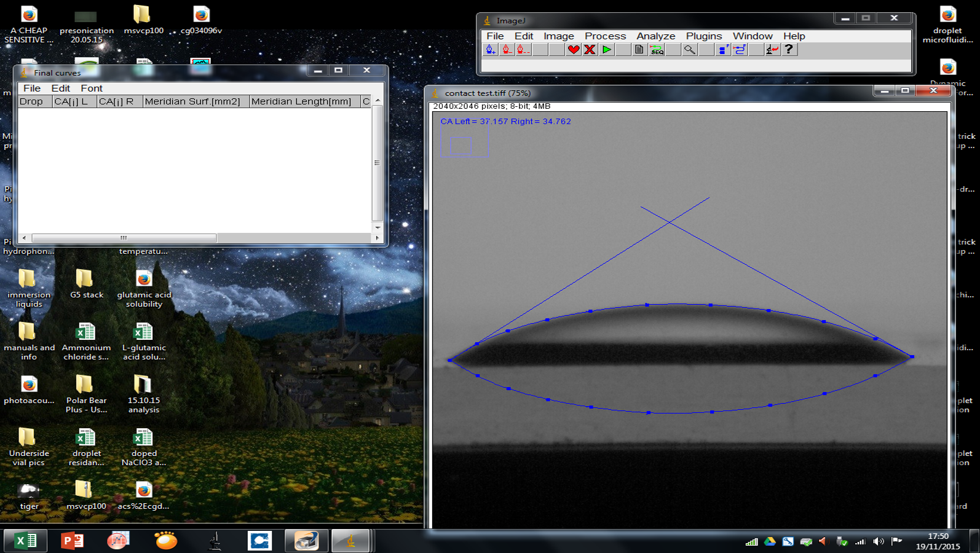980x553 pixels.
Task: Click scroll-right arrow in Final curves table
Action: [377, 238]
